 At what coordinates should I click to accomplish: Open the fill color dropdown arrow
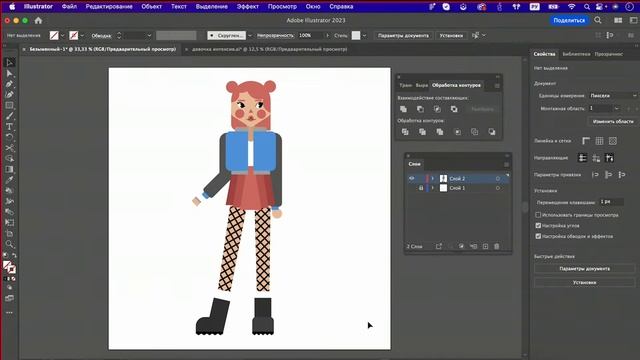click(62, 36)
